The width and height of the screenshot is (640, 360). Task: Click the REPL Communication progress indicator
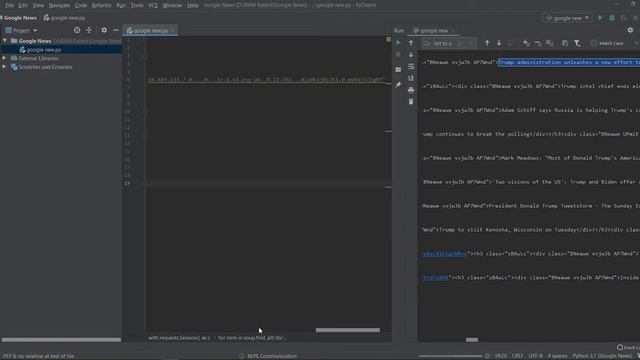pos(268,356)
